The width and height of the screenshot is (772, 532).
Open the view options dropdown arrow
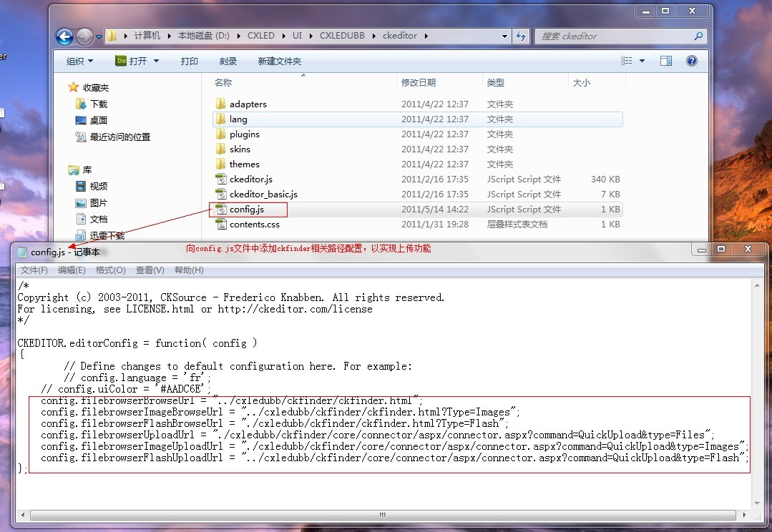tap(642, 61)
